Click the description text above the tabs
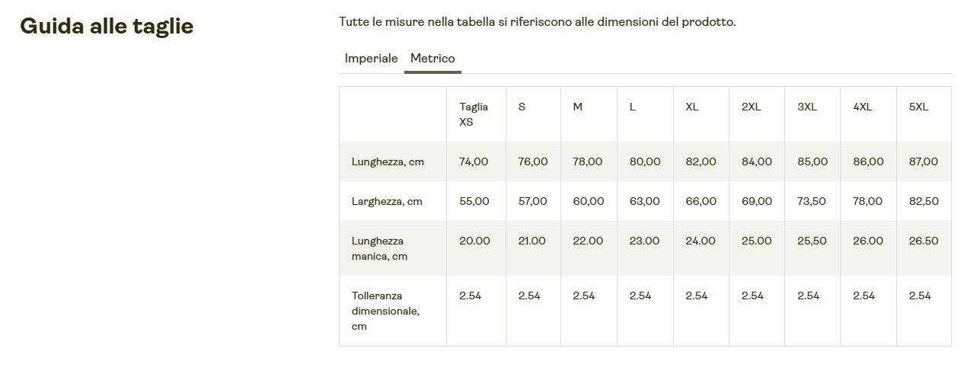The height and width of the screenshot is (377, 980). pos(537,22)
